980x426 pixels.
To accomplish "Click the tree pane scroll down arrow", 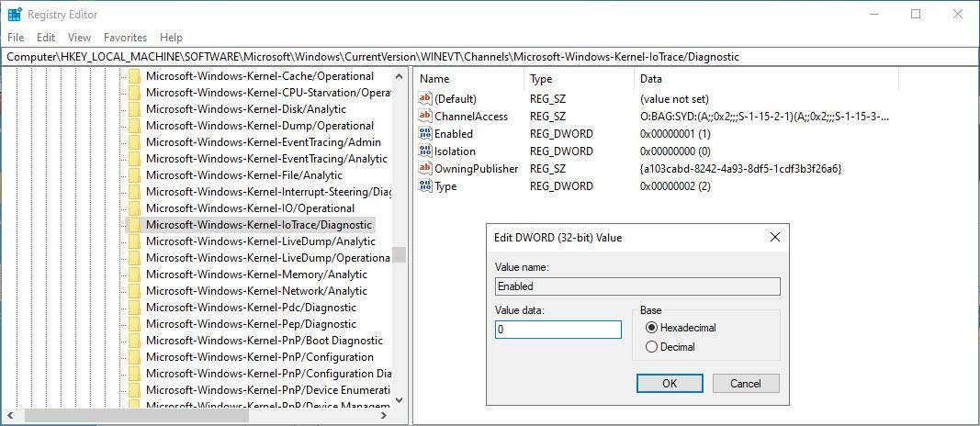I will [x=399, y=400].
